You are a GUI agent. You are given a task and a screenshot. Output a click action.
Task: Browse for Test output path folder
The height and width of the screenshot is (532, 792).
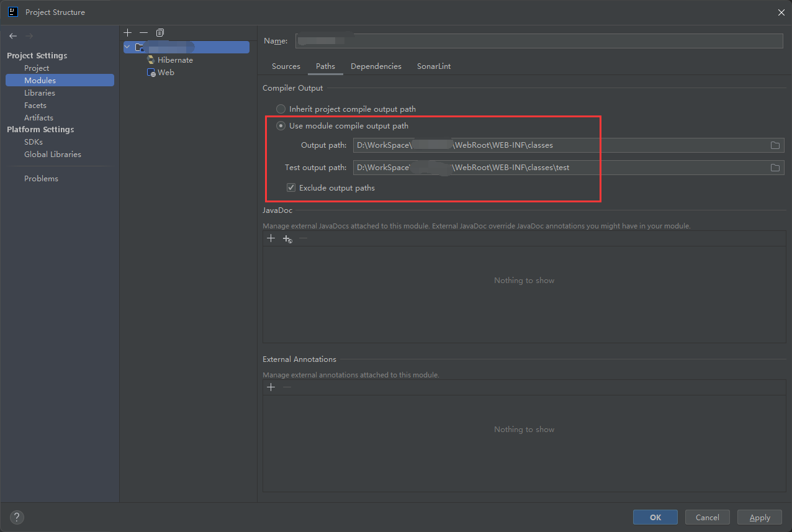(775, 168)
